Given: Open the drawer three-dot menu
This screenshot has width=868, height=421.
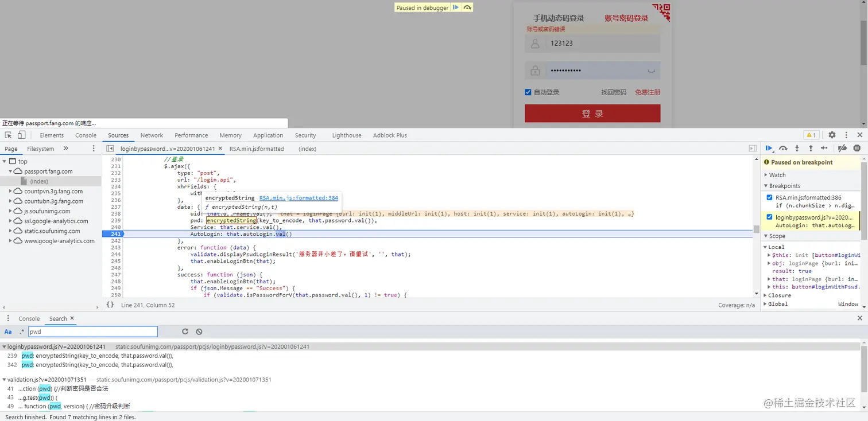Looking at the screenshot, I should click(x=8, y=318).
